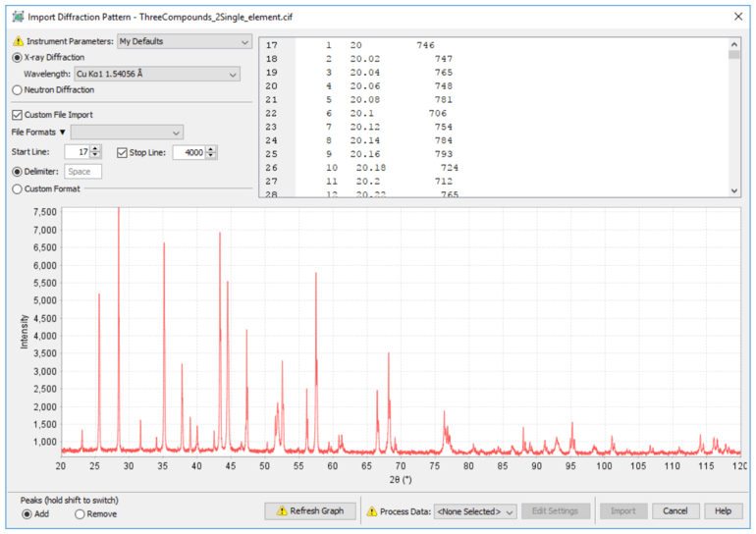Open Process Data None Selected dropdown

pos(475,511)
